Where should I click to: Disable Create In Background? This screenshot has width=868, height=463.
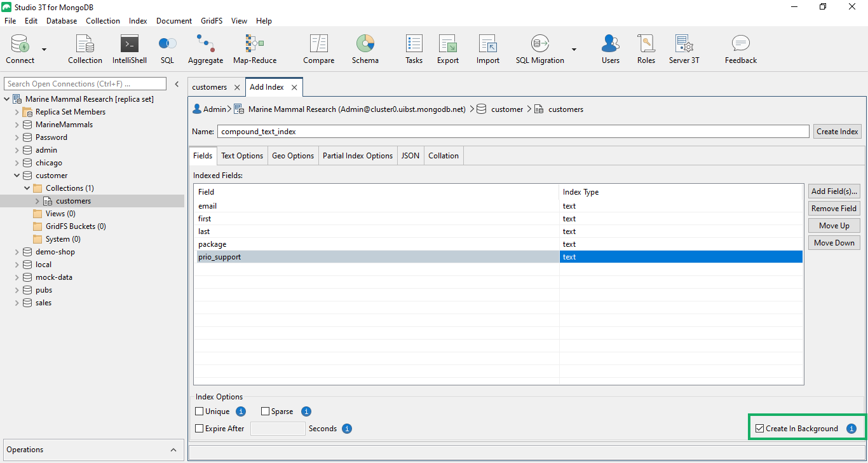760,428
